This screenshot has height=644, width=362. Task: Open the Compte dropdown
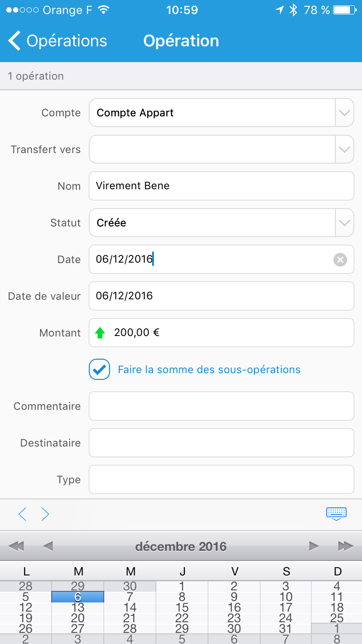coord(222,112)
